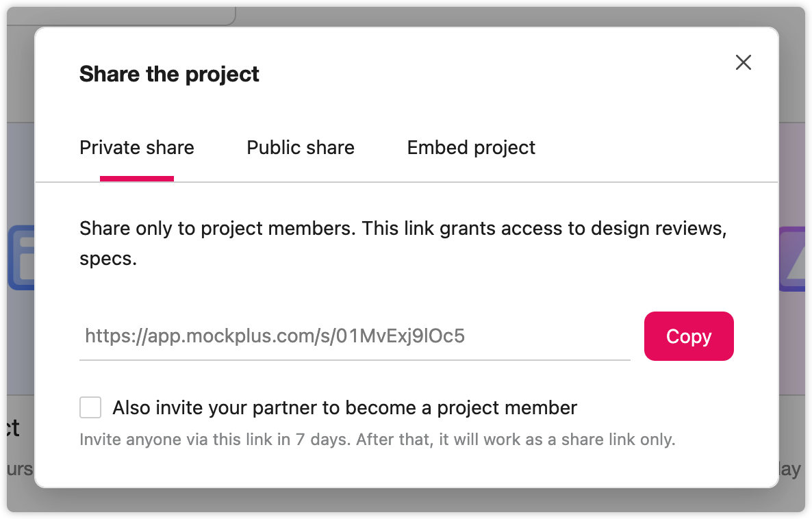The height and width of the screenshot is (519, 812).
Task: Click the 'Also invite your partner' label text
Action: [x=345, y=408]
